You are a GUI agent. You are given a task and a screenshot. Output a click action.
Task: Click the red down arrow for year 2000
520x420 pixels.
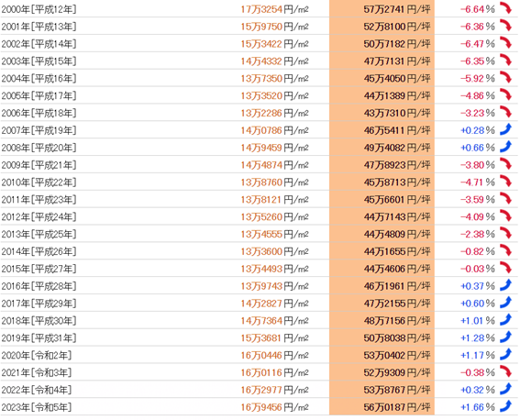coord(505,8)
